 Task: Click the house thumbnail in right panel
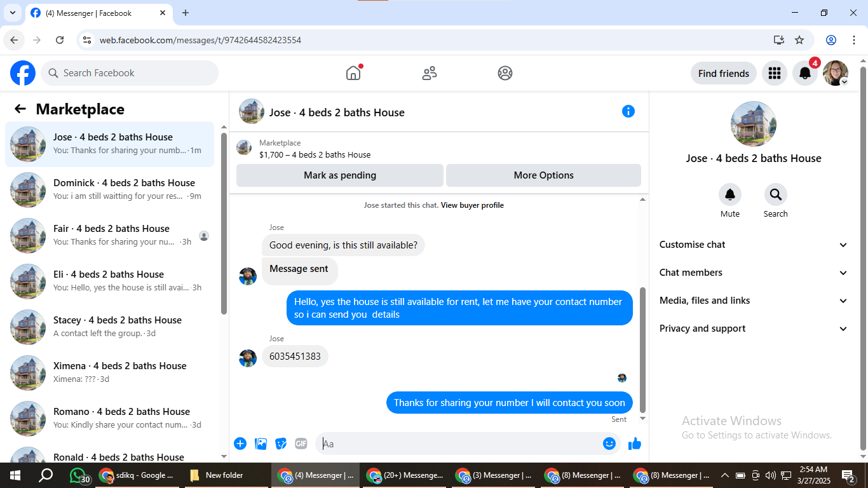point(754,124)
